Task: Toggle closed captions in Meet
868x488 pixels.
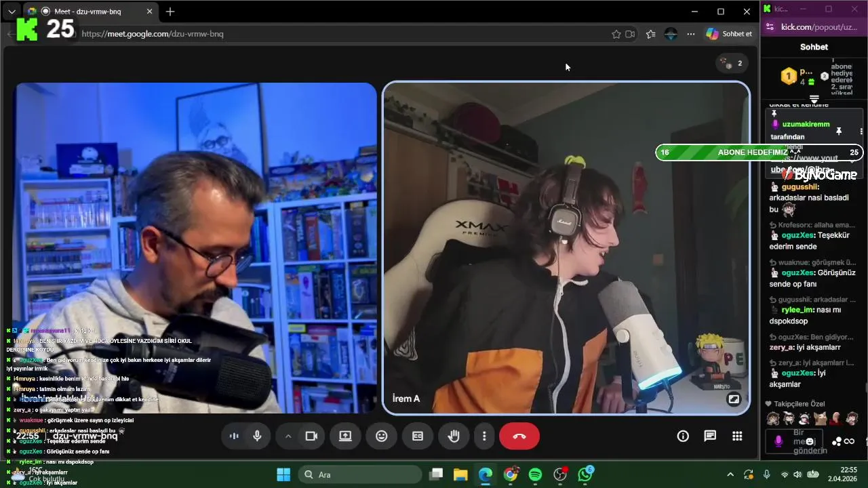Action: [x=418, y=436]
